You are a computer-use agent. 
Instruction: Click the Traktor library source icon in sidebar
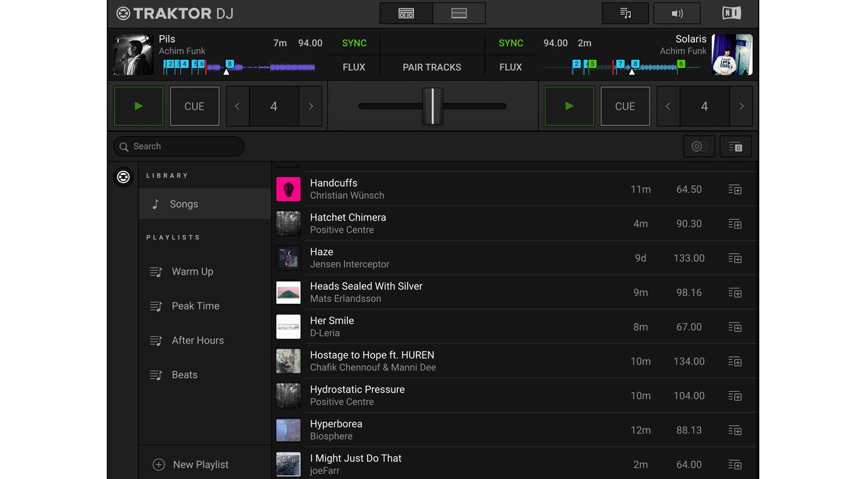click(123, 177)
